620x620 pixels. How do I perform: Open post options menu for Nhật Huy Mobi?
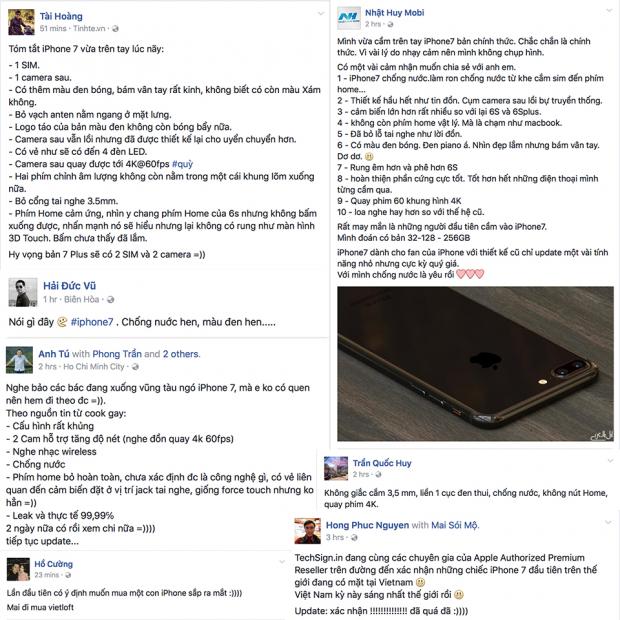[609, 11]
